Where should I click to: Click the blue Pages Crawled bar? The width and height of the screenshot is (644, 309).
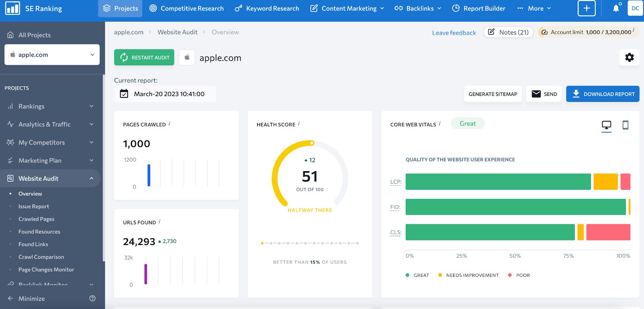(149, 175)
